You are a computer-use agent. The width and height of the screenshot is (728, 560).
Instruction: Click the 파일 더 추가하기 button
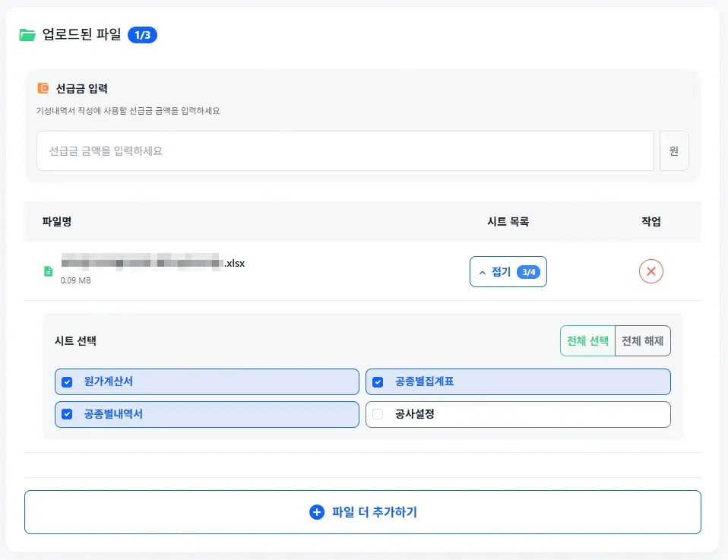coord(362,512)
